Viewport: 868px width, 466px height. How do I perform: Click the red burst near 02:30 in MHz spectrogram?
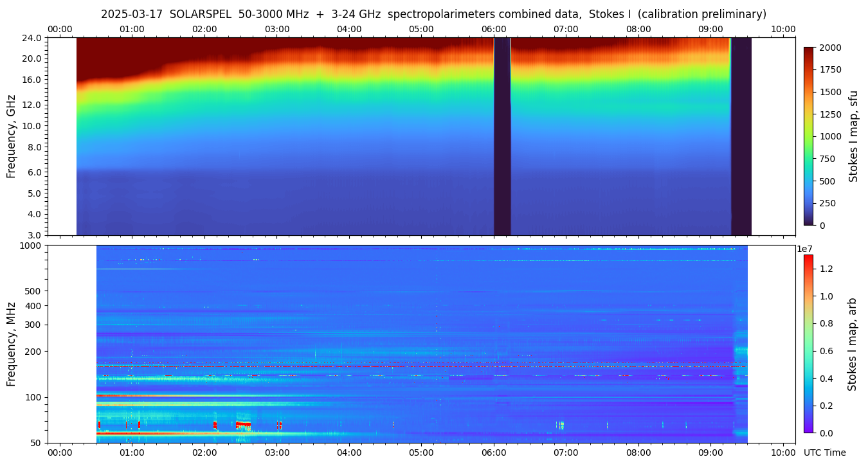(x=243, y=425)
